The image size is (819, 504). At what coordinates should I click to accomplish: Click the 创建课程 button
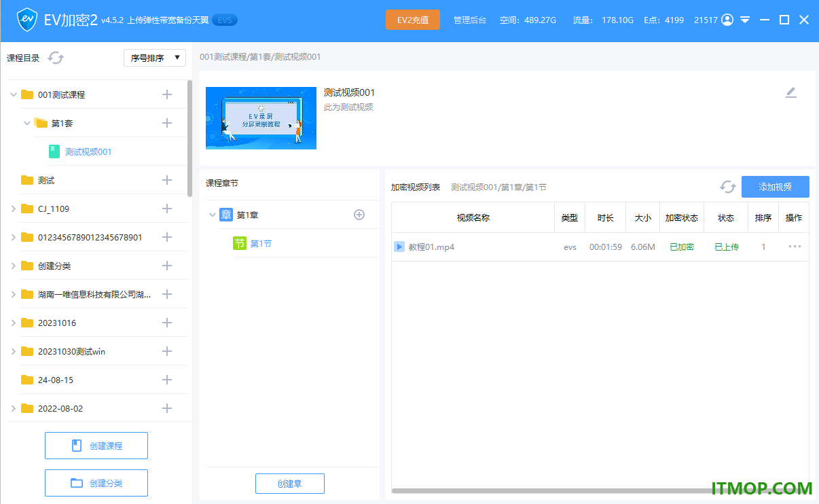point(96,446)
